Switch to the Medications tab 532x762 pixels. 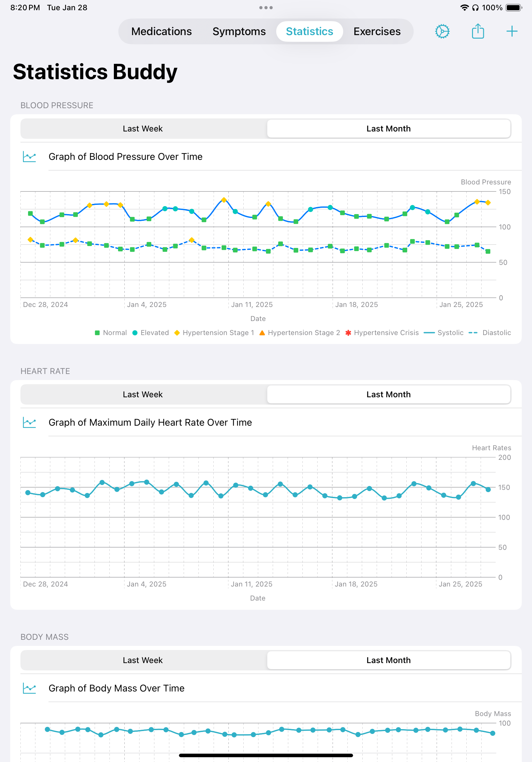tap(161, 31)
